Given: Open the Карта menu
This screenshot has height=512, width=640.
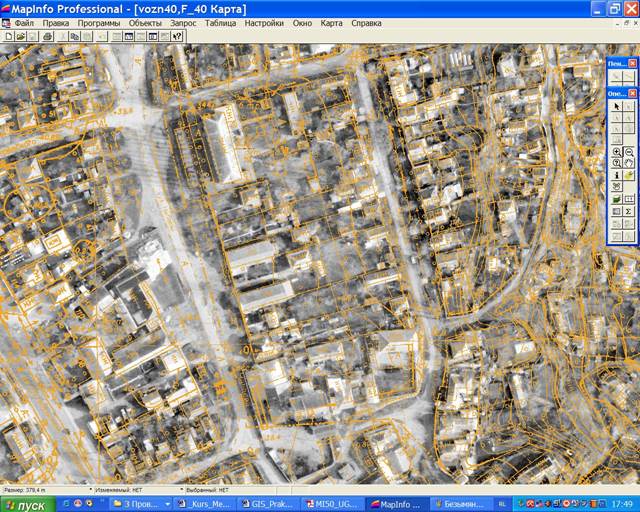Looking at the screenshot, I should 331,22.
